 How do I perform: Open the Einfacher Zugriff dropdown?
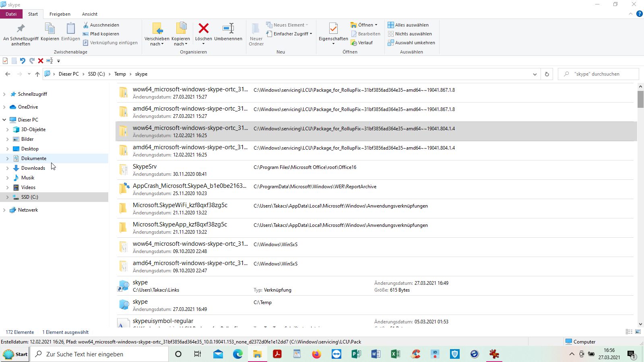pos(289,34)
